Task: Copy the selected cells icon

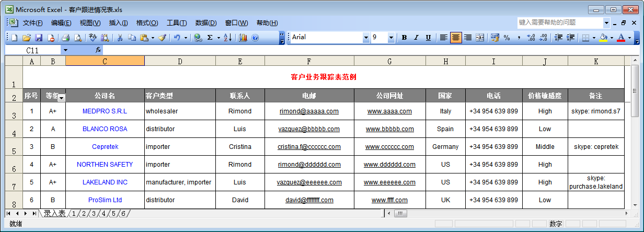Action: tap(132, 38)
